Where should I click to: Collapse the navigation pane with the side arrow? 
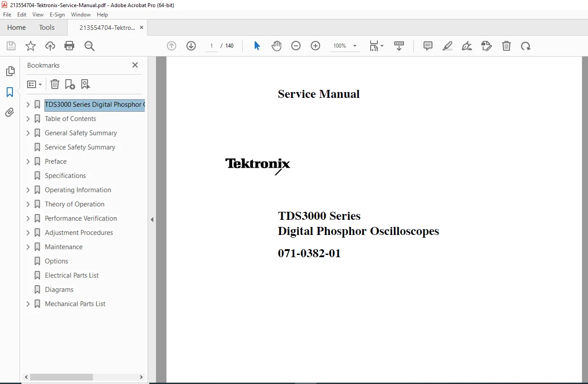(152, 219)
